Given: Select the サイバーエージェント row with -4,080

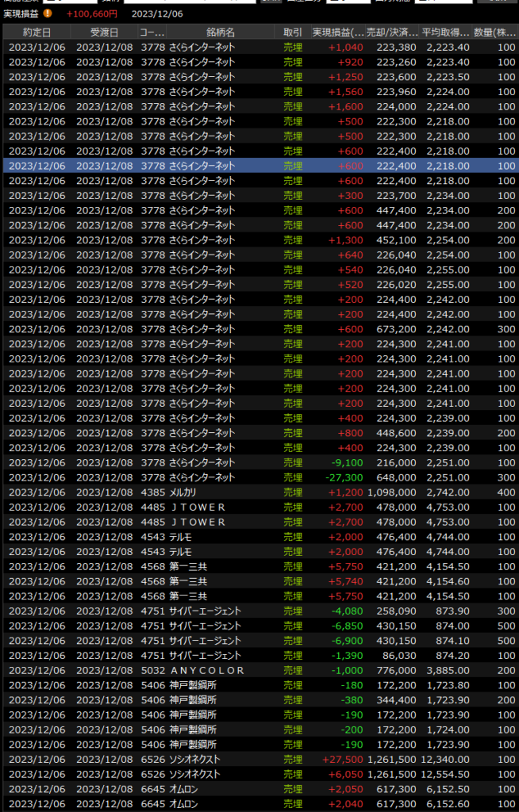Looking at the screenshot, I should click(238, 611).
